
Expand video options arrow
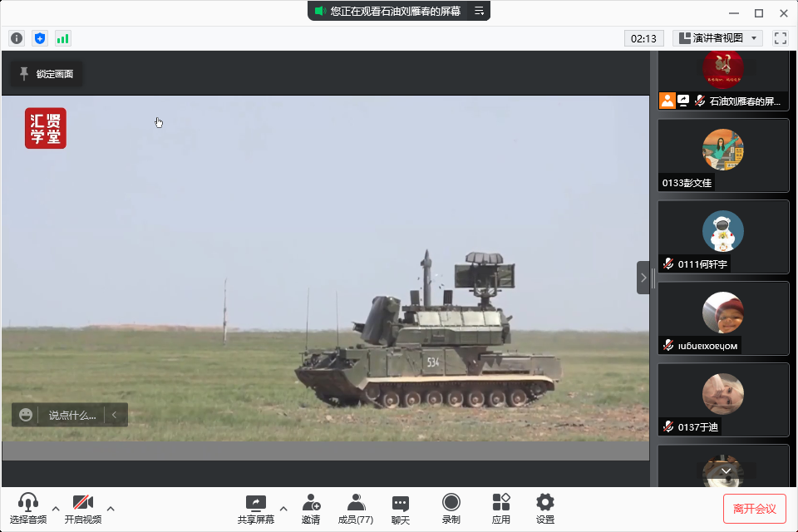[x=111, y=508]
